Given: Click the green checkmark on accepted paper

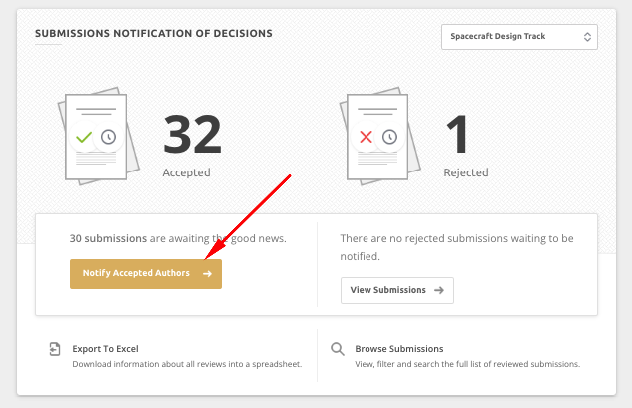Looking at the screenshot, I should tap(84, 137).
